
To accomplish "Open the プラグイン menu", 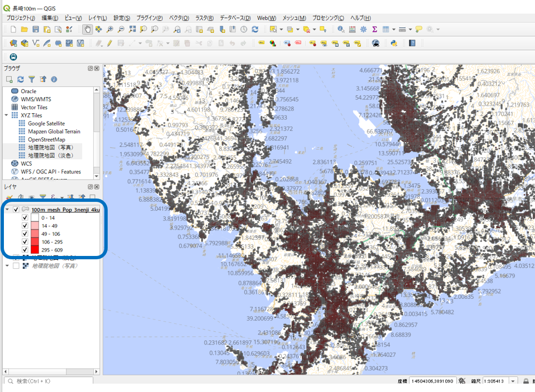I will pyautogui.click(x=150, y=18).
